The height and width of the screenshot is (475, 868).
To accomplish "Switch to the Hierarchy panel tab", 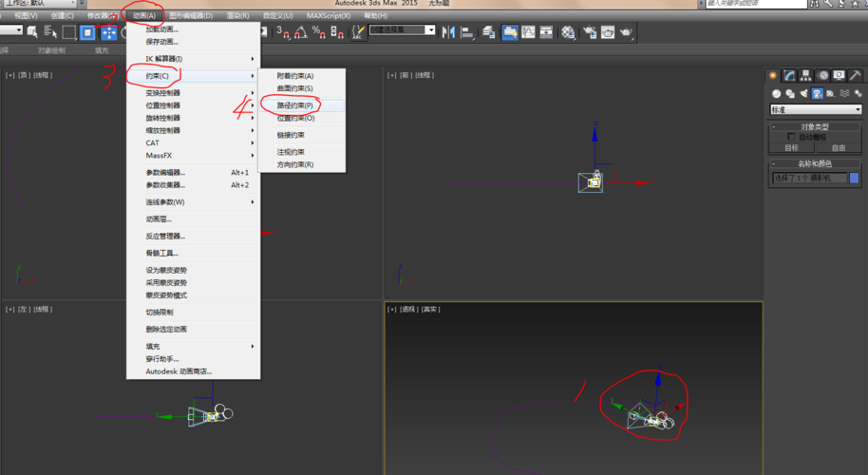I will [806, 75].
